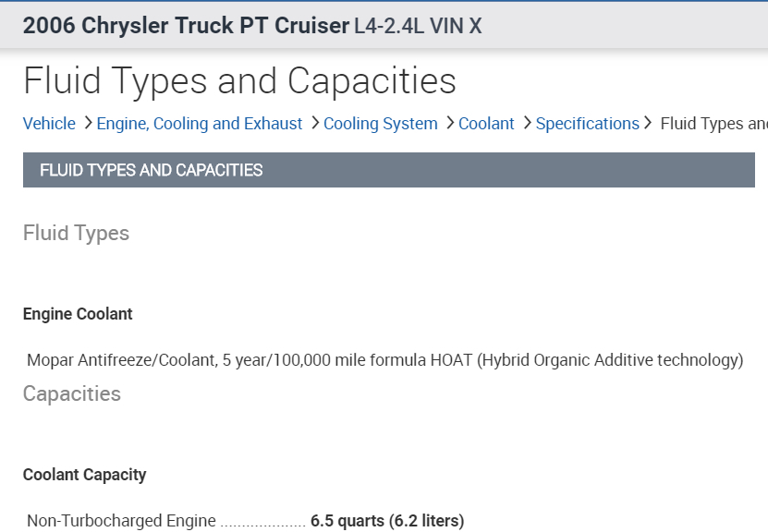Click the FLUID TYPES AND CAPACITIES section bar

pyautogui.click(x=388, y=170)
